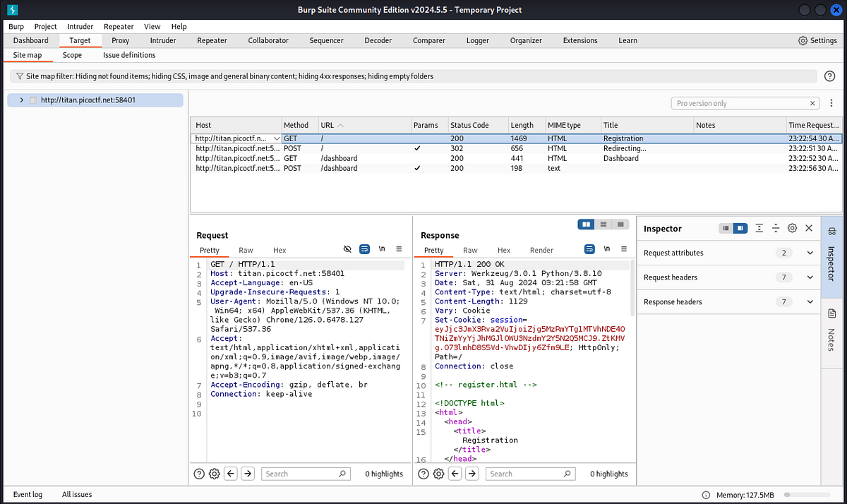Open the site map filter help icon
The width and height of the screenshot is (847, 504).
tap(829, 76)
